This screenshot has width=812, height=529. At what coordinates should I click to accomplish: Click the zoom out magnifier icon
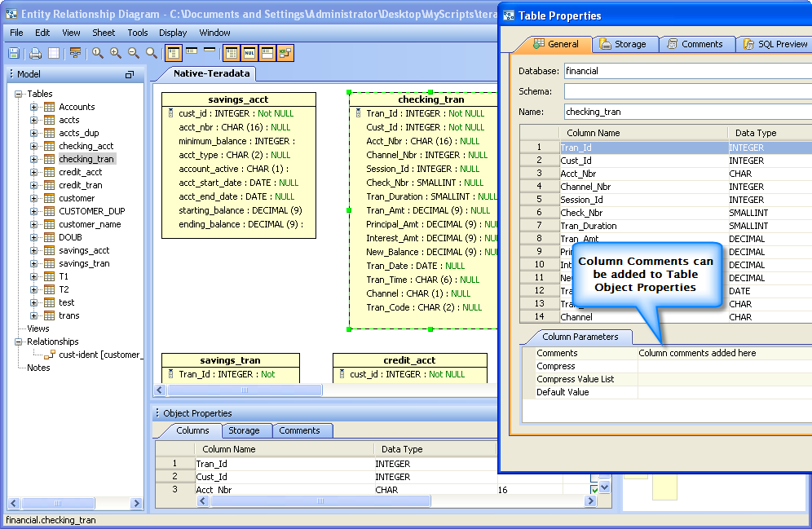point(134,53)
